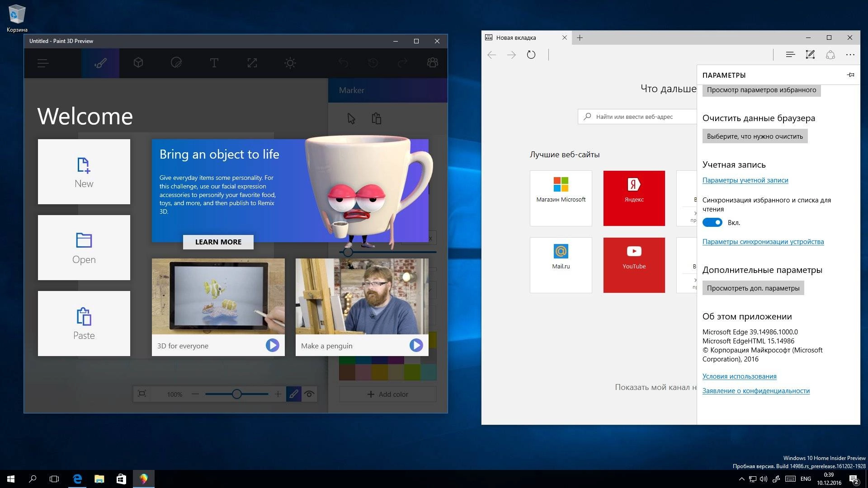Click the taskbar search magnifier
Viewport: 868px width, 488px height.
[x=33, y=479]
